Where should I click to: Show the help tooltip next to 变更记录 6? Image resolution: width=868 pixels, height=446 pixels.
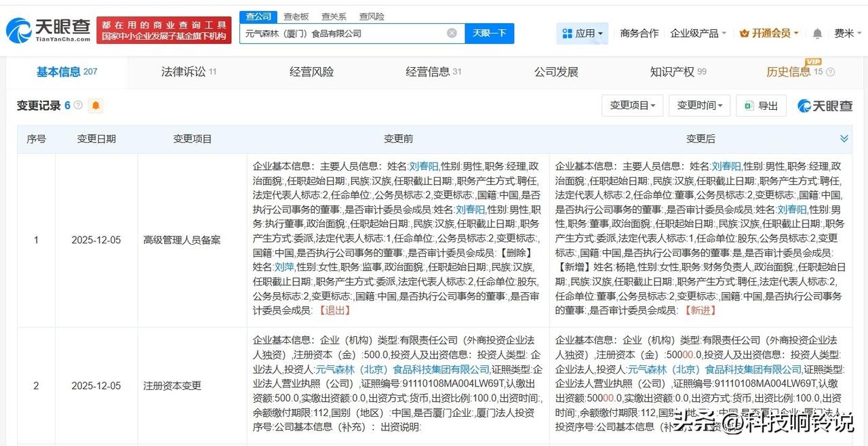78,106
